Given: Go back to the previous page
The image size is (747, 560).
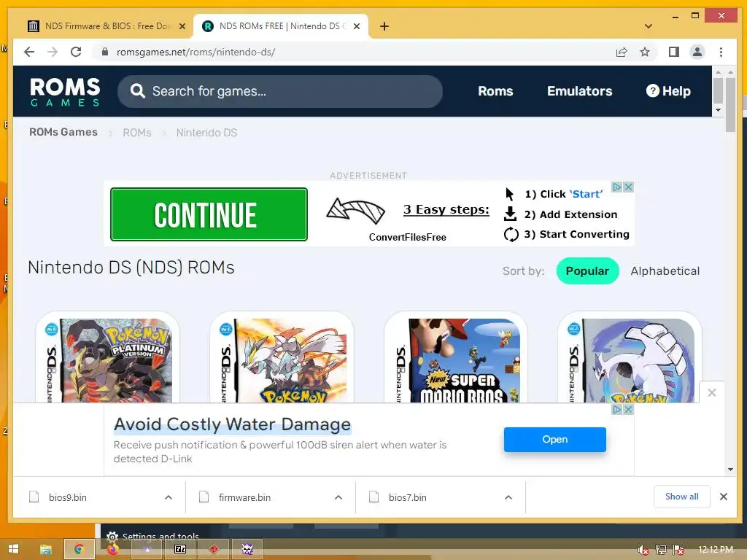Looking at the screenshot, I should (x=29, y=52).
